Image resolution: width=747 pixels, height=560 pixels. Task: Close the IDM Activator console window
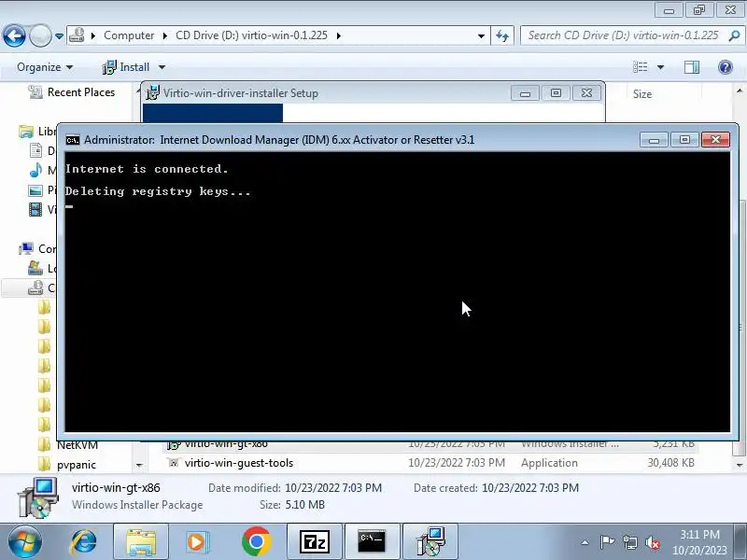click(x=715, y=139)
